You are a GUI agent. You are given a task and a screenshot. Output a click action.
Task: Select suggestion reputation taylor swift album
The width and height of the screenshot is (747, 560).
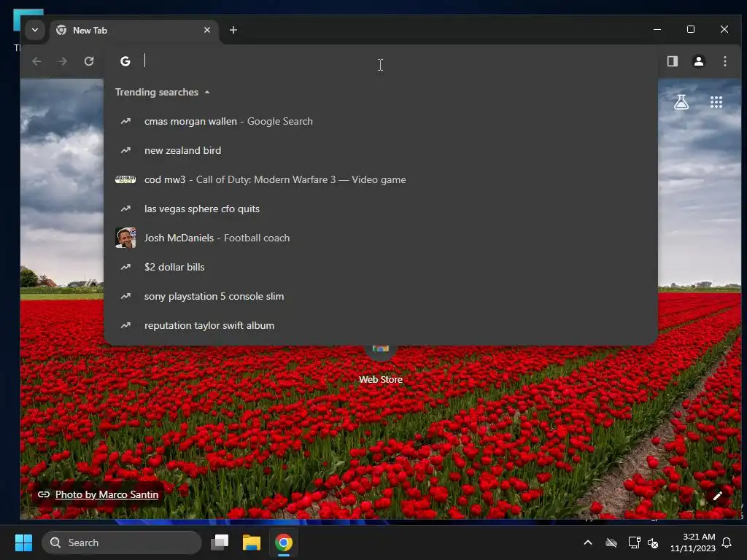coord(381,325)
